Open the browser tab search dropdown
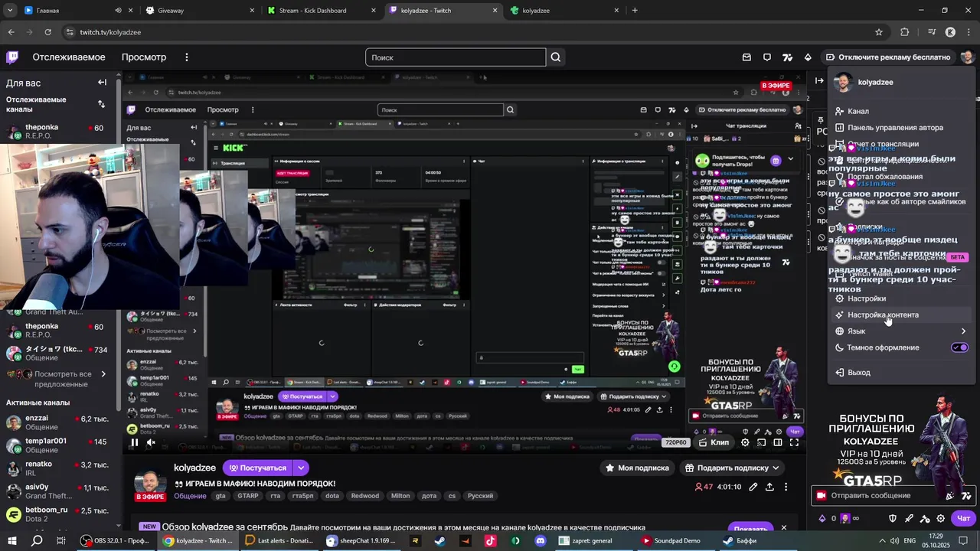The width and height of the screenshot is (980, 551). tap(10, 11)
